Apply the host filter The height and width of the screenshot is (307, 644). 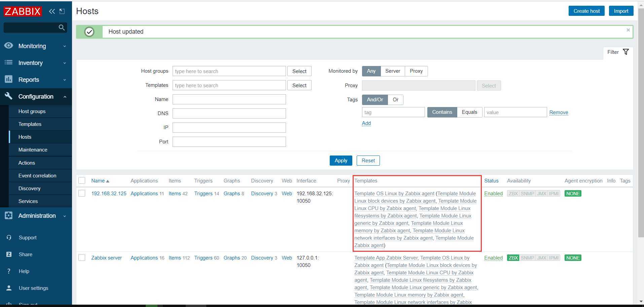pos(341,161)
